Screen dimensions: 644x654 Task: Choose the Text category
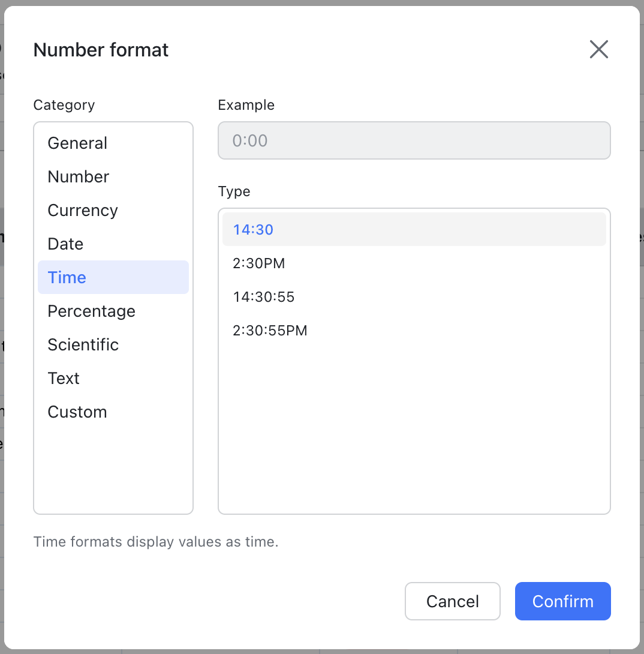coord(64,378)
